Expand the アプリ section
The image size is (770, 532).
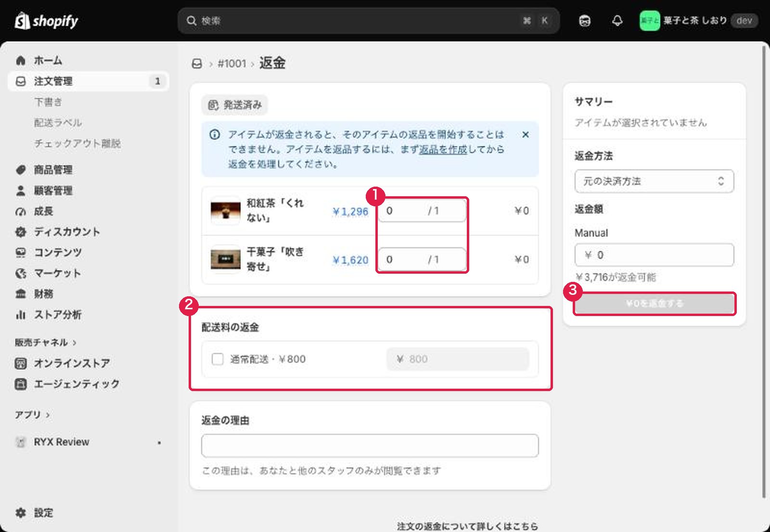click(x=32, y=415)
